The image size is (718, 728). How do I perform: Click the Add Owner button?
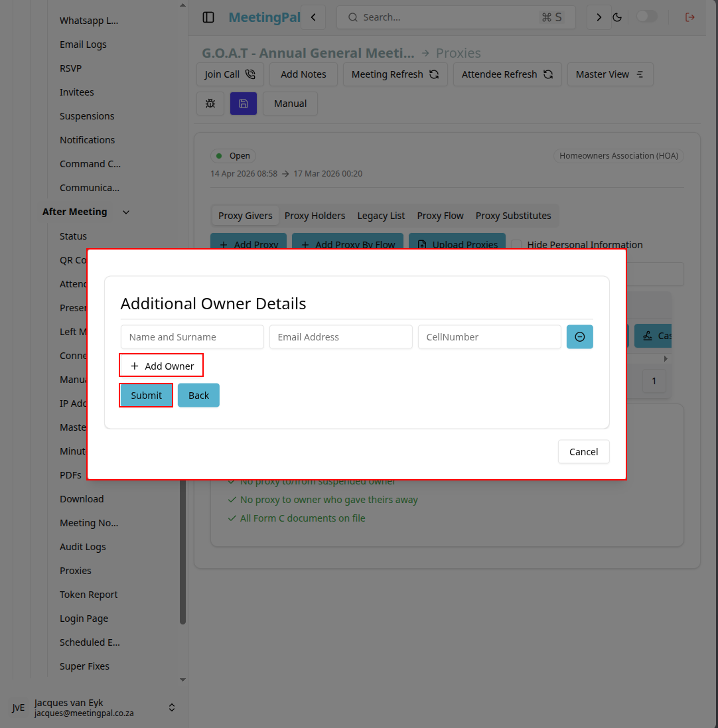[x=161, y=366]
